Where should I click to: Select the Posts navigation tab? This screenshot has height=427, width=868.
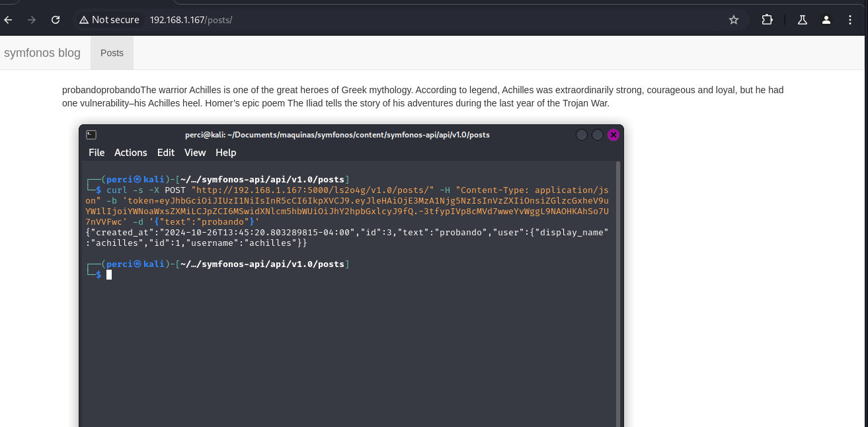pos(112,53)
